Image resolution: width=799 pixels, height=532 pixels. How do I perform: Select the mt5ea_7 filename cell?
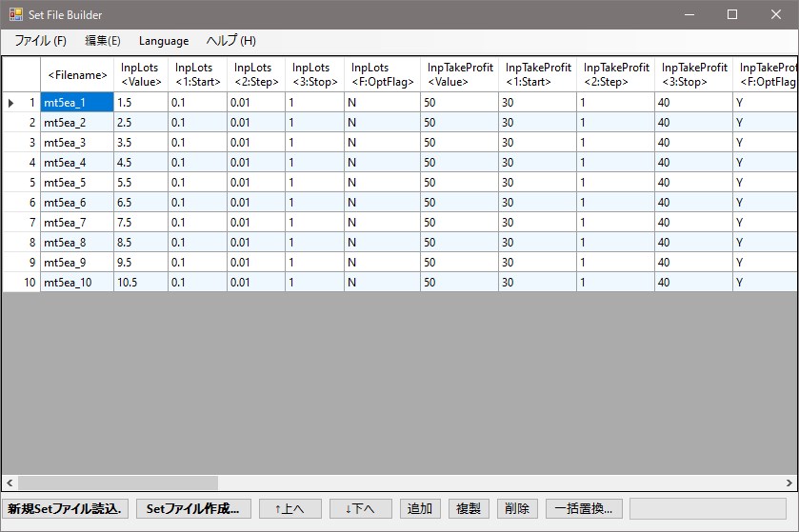77,223
